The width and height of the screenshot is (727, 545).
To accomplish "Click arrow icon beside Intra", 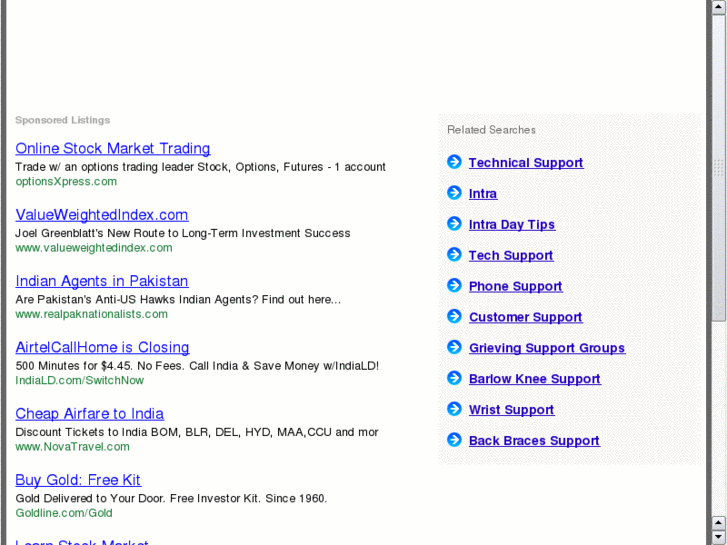I will (x=454, y=192).
